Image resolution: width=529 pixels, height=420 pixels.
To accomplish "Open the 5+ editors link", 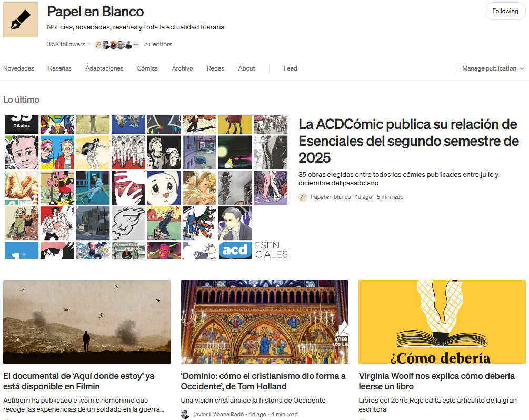I will (158, 44).
